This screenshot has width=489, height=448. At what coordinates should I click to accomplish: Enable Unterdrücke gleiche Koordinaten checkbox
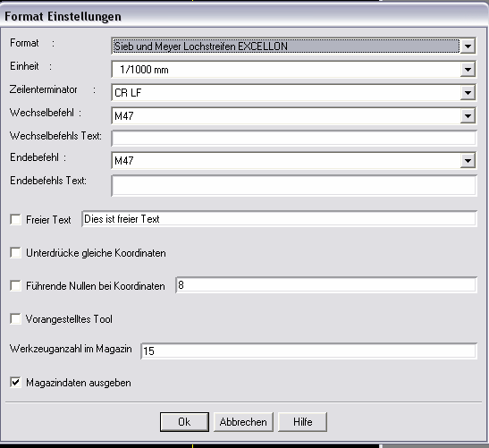(15, 252)
